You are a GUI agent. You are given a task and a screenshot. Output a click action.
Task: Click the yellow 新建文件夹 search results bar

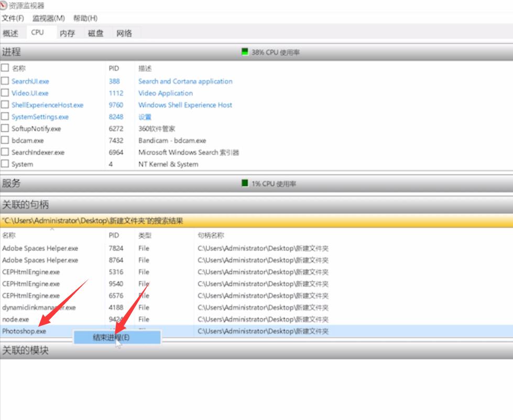click(257, 220)
